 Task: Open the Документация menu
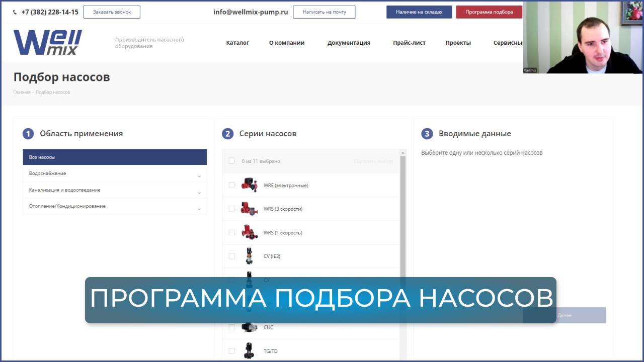[349, 43]
